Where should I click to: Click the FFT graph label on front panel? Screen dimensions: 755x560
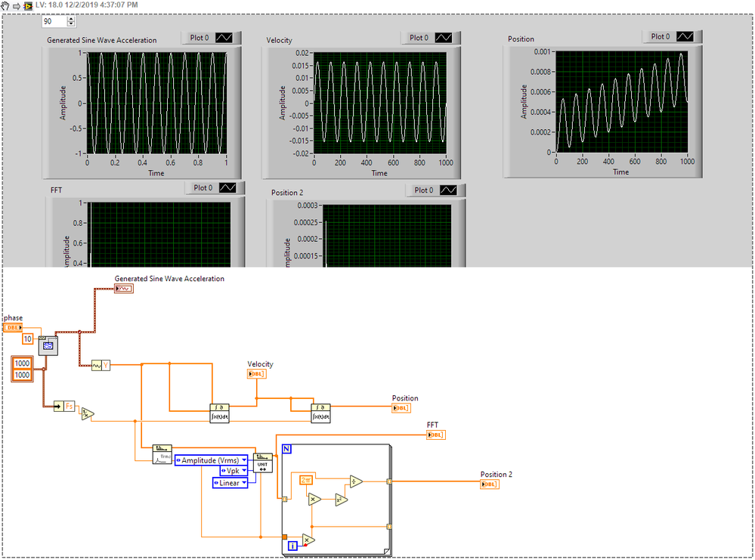(x=57, y=190)
